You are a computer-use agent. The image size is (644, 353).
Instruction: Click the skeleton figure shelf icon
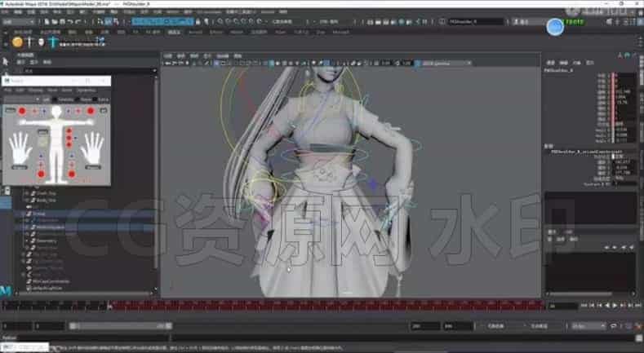click(29, 42)
